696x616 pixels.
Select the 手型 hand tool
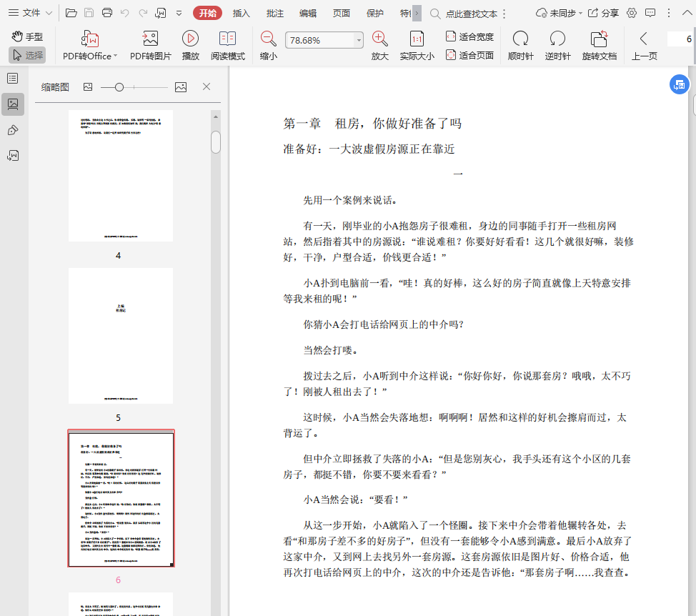27,36
